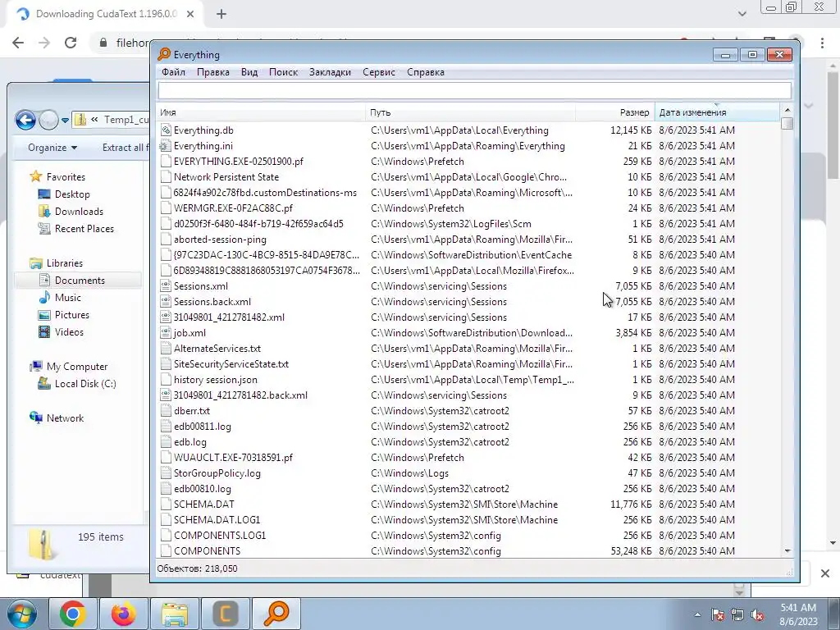Sort results by Путь column
This screenshot has width=840, height=630.
[471, 112]
